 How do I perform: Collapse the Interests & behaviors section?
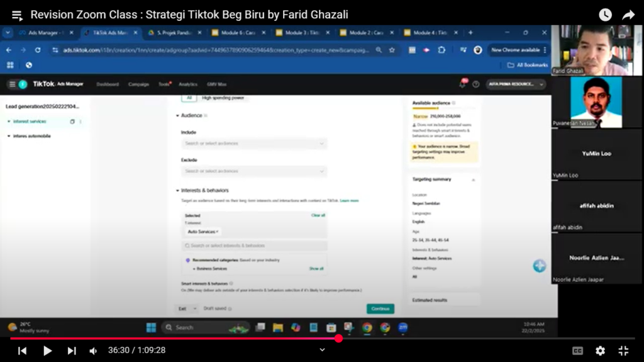pos(177,191)
